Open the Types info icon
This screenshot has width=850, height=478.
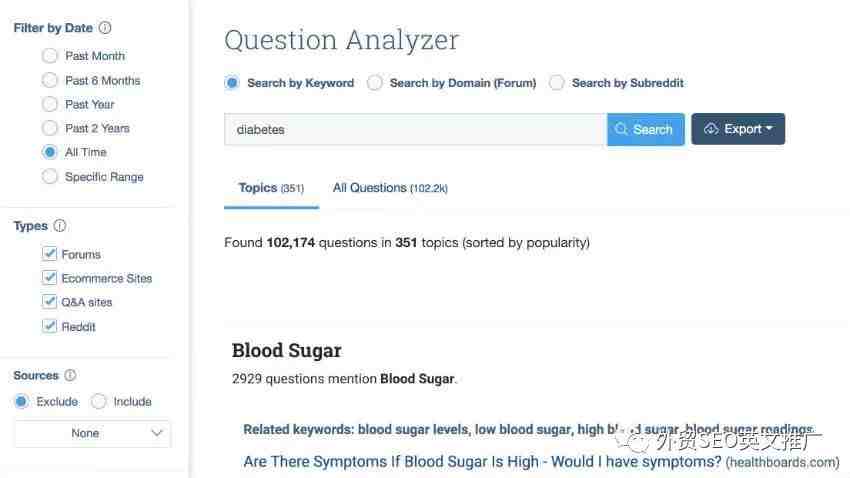tap(60, 225)
